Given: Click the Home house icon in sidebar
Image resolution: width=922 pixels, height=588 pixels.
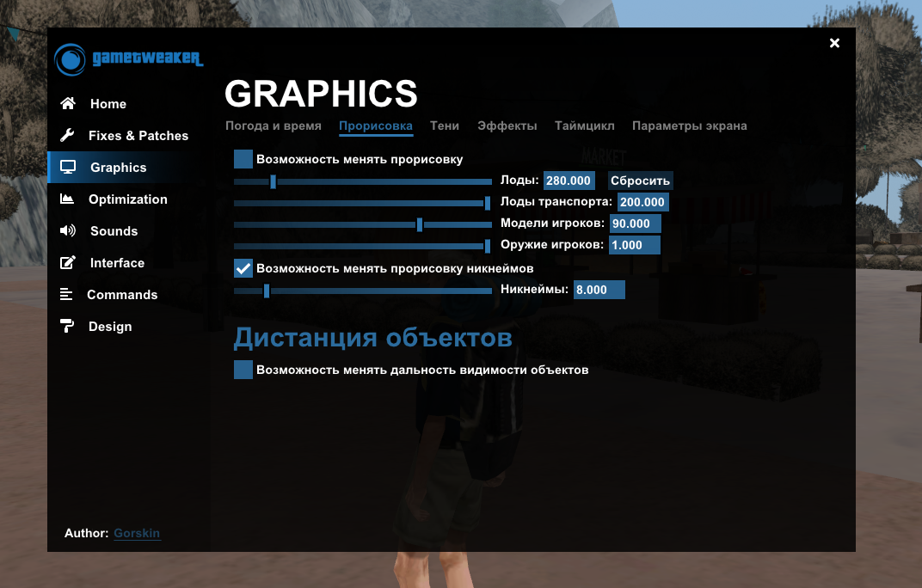Looking at the screenshot, I should pos(68,103).
